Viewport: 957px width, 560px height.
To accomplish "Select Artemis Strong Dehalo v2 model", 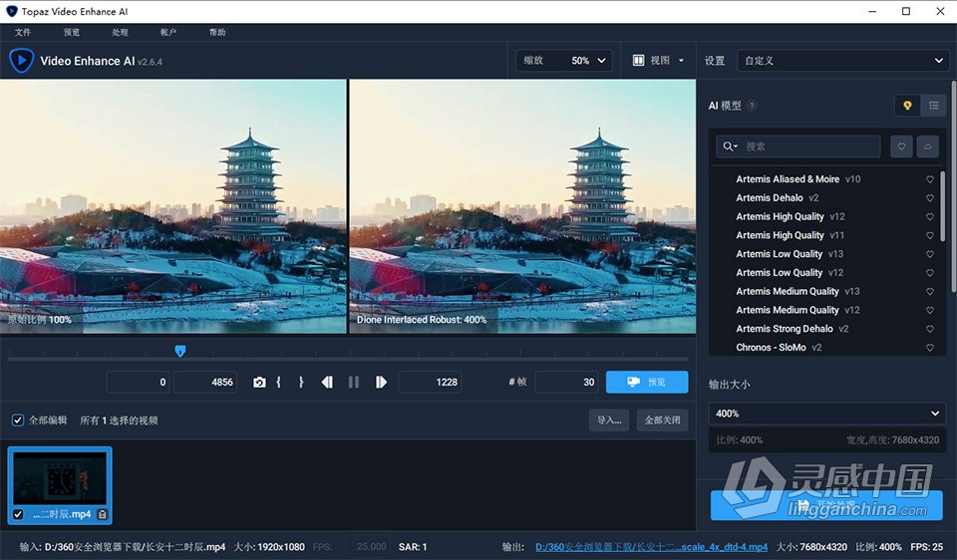I will pos(793,329).
